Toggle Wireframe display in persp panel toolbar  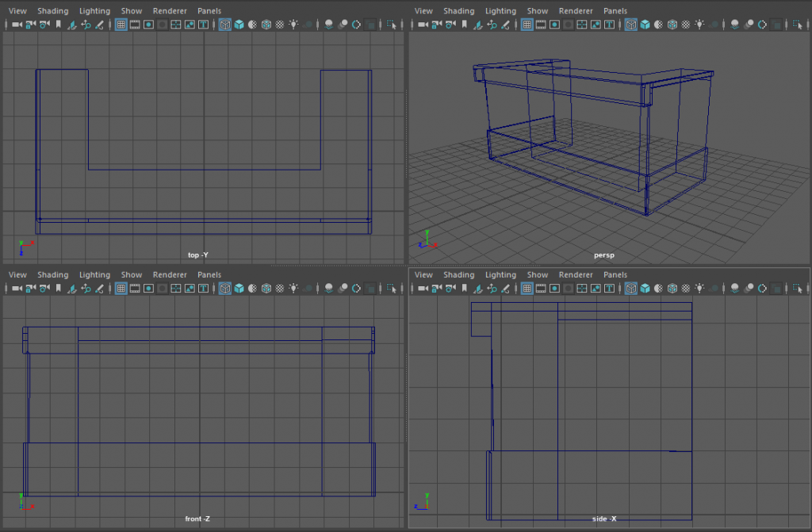pyautogui.click(x=631, y=25)
